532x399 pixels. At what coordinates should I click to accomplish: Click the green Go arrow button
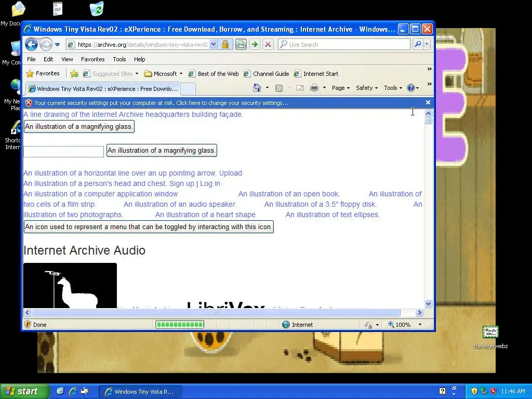point(255,45)
